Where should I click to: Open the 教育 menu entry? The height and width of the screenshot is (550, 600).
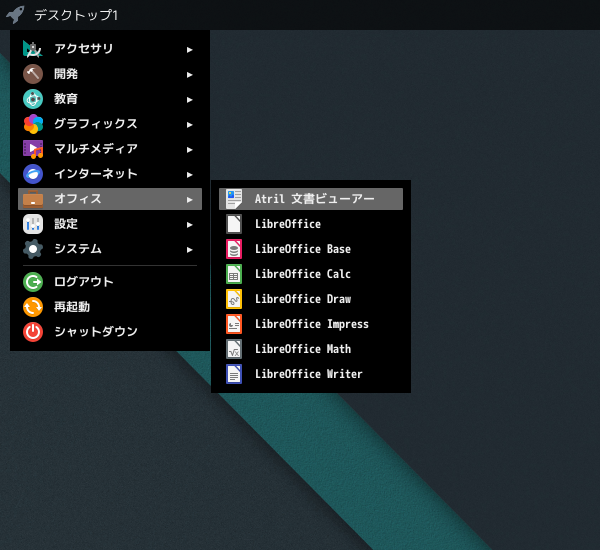(110, 99)
